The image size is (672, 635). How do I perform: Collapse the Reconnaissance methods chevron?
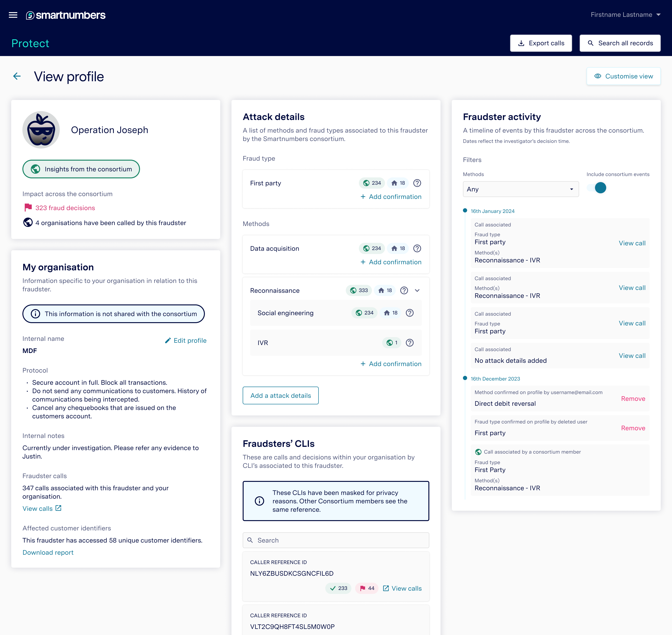pyautogui.click(x=417, y=290)
